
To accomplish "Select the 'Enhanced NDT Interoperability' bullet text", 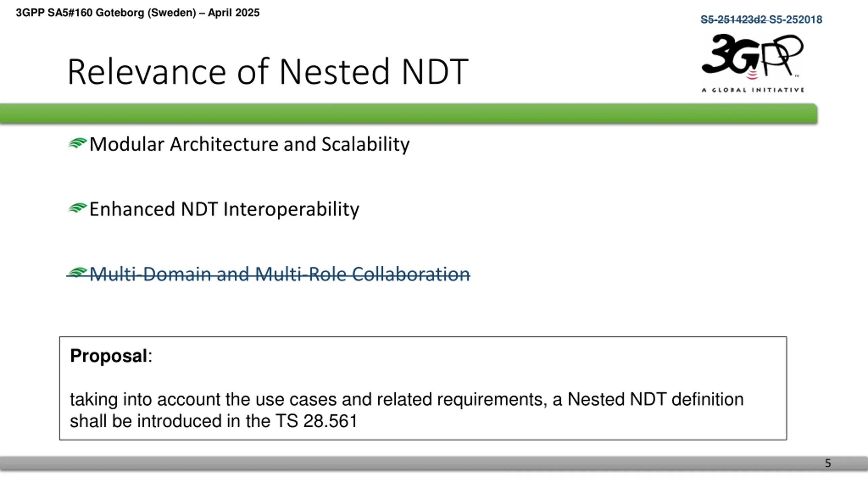I will pos(224,209).
